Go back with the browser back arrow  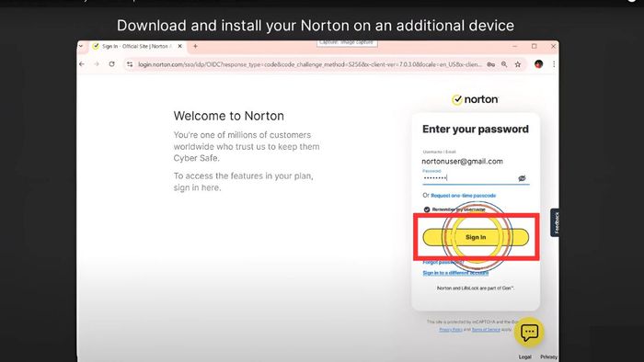82,64
